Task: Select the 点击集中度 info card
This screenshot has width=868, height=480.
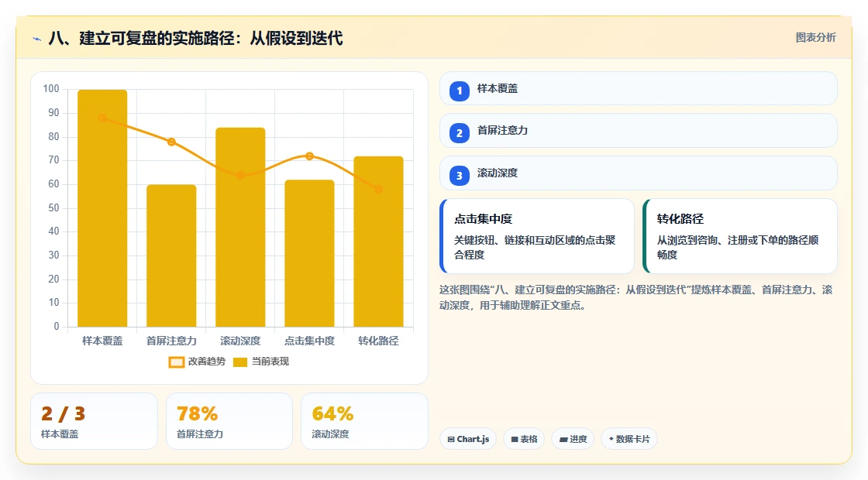Action: point(537,236)
